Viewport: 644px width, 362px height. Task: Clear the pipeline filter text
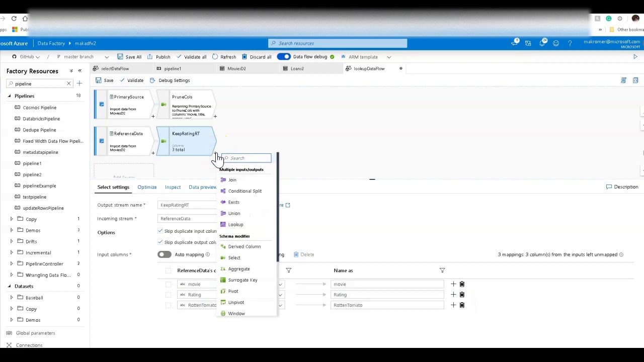pyautogui.click(x=68, y=83)
